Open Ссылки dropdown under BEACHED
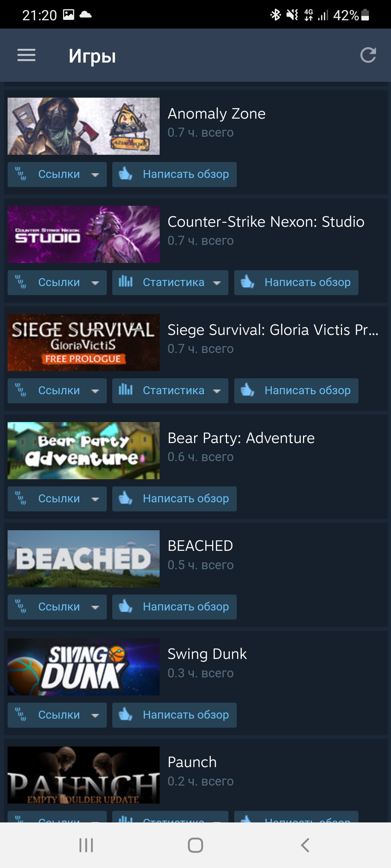391x868 pixels. (x=57, y=607)
